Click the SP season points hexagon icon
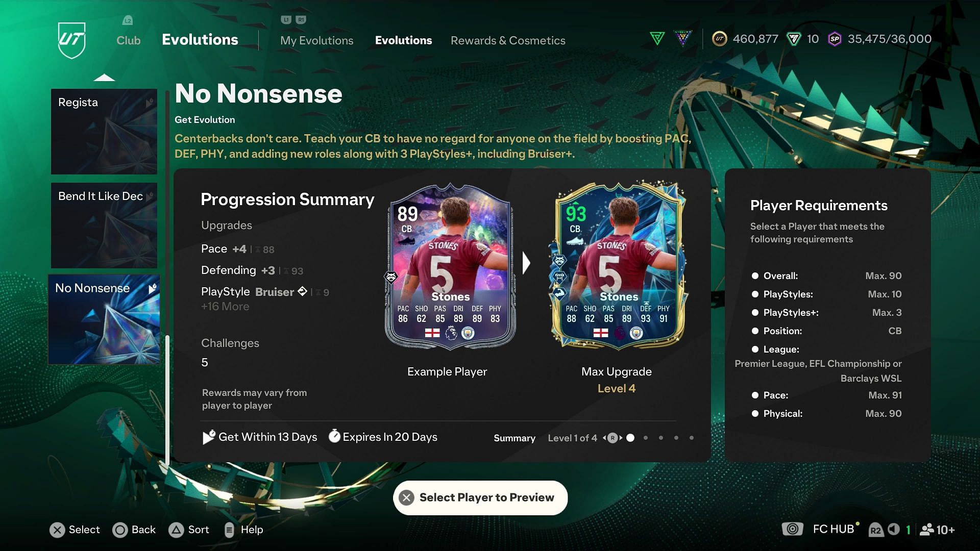Viewport: 980px width, 551px height. coord(835,39)
